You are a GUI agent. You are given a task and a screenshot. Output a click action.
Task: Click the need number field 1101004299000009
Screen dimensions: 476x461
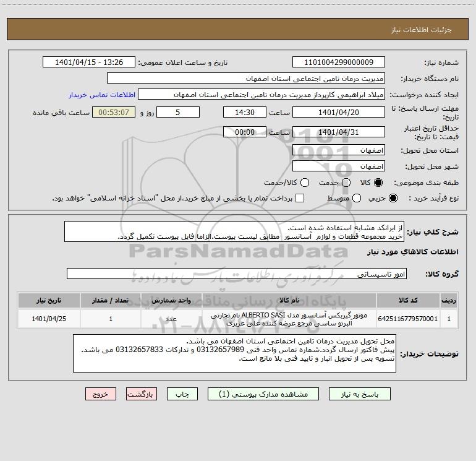pyautogui.click(x=339, y=62)
